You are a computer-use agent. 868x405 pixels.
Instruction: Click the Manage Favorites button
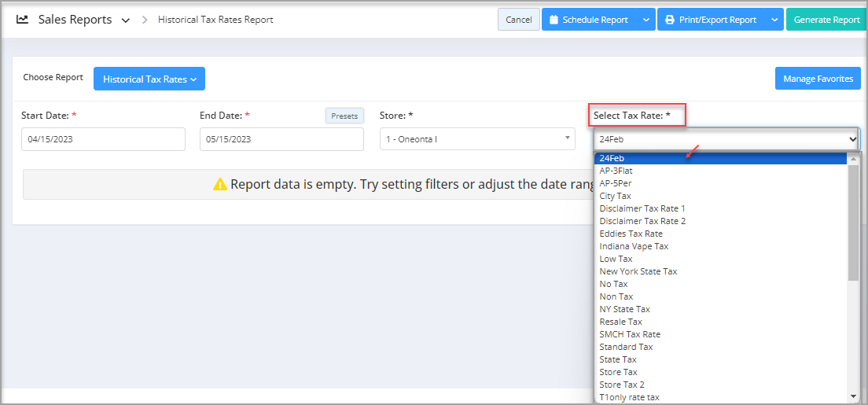point(818,79)
